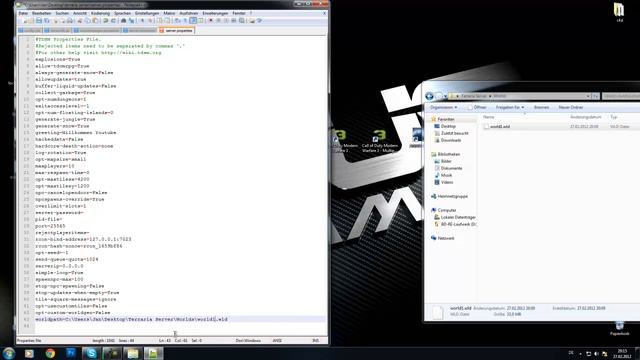The width and height of the screenshot is (640, 360).
Task: Click the save recorded macro icon
Action: [x=242, y=20]
